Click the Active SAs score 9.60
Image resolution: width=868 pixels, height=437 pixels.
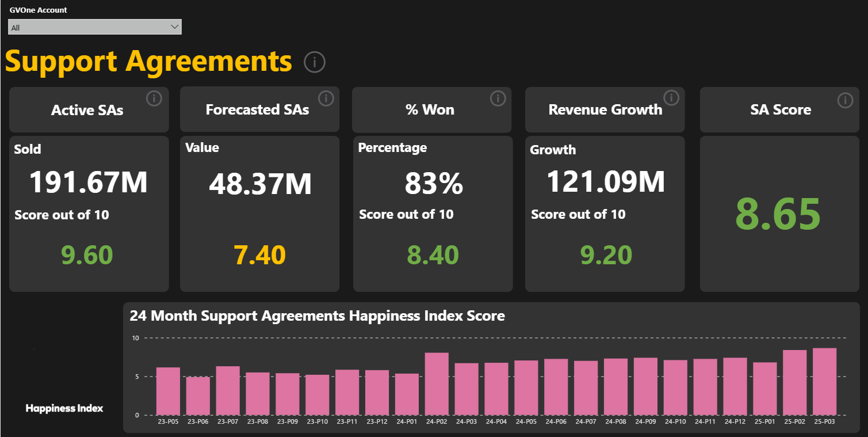point(87,255)
